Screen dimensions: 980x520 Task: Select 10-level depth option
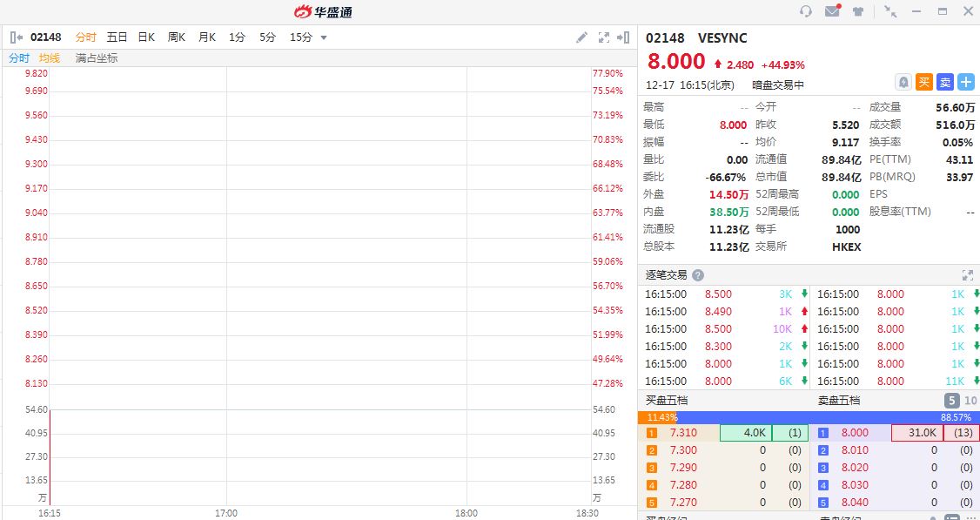(970, 401)
